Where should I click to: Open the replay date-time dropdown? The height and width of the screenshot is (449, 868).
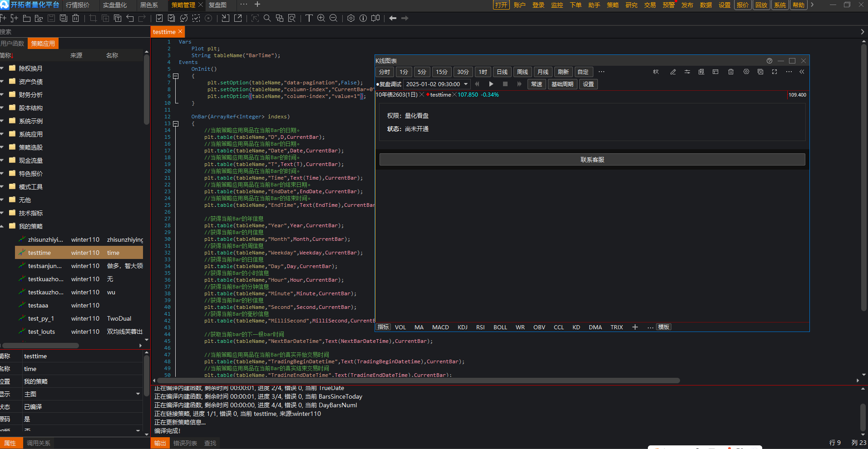click(466, 84)
